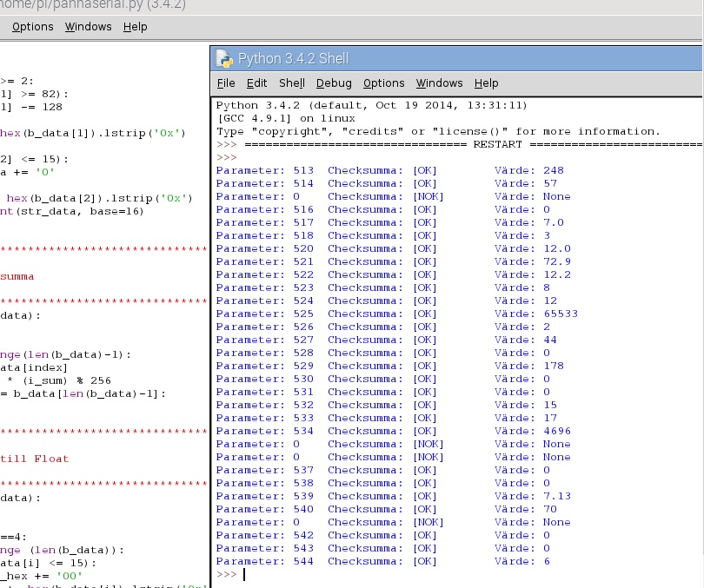Click Värde 57 in Parameter 514 row
The height and width of the screenshot is (588, 704).
pos(550,183)
